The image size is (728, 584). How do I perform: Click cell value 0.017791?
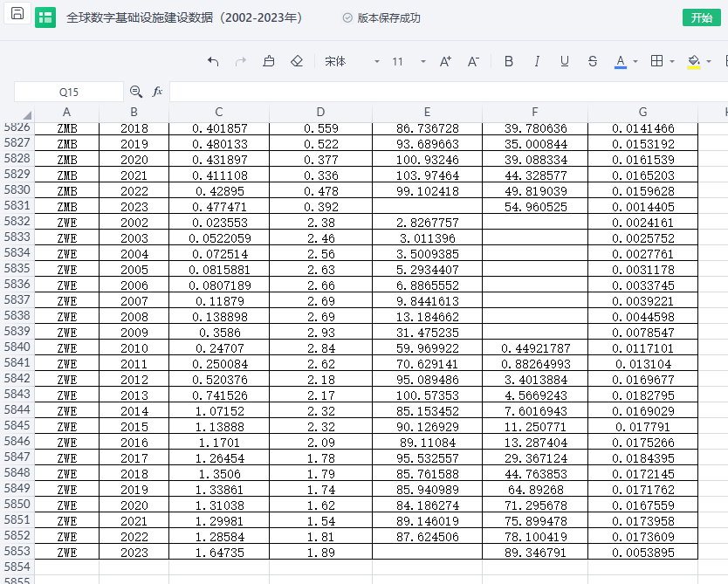coord(643,427)
